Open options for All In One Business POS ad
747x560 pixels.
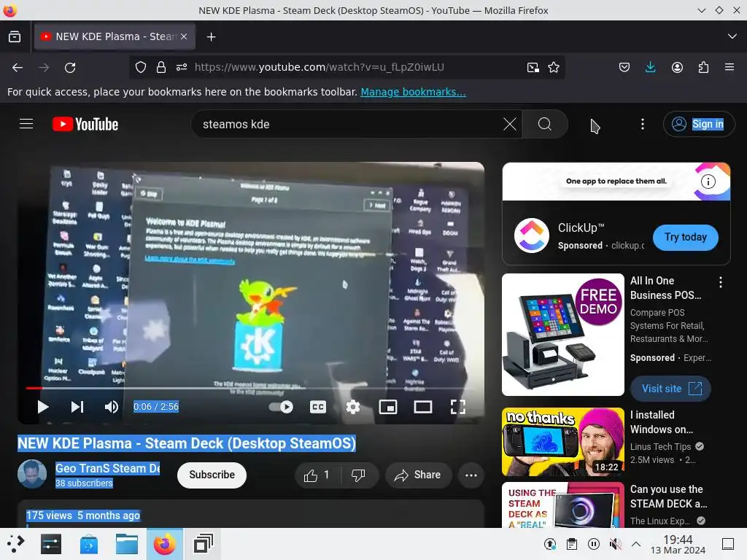(x=720, y=282)
